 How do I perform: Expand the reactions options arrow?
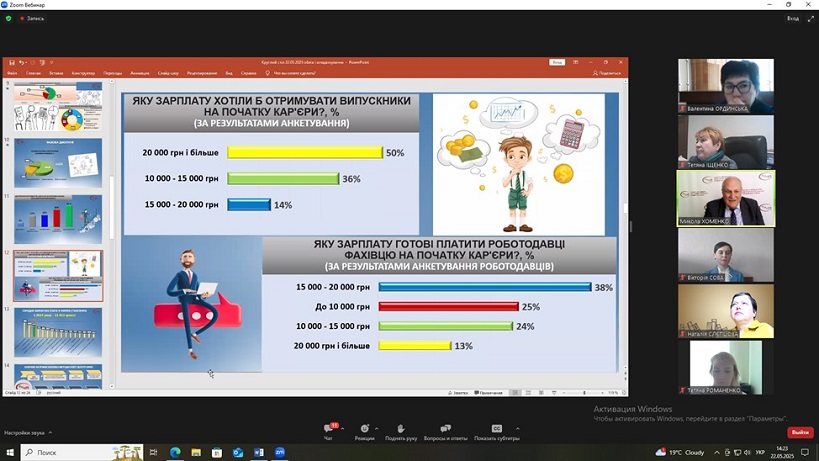tap(377, 429)
